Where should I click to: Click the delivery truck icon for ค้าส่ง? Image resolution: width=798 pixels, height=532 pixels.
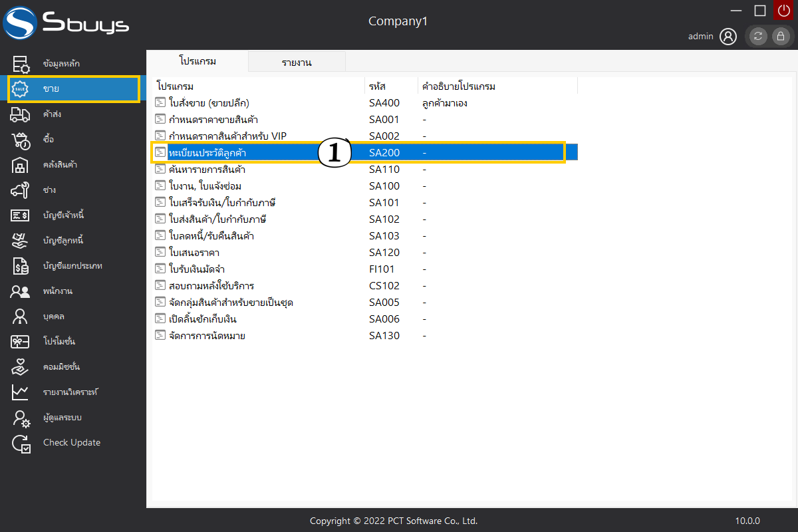click(21, 114)
